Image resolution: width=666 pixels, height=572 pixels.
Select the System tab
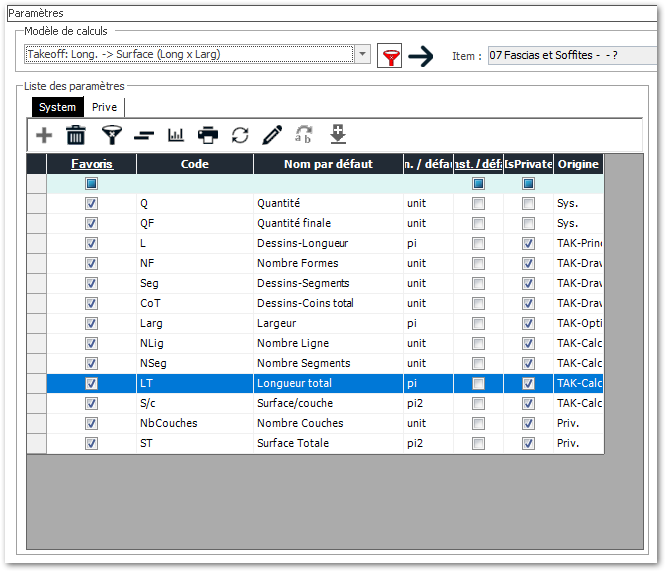click(57, 107)
